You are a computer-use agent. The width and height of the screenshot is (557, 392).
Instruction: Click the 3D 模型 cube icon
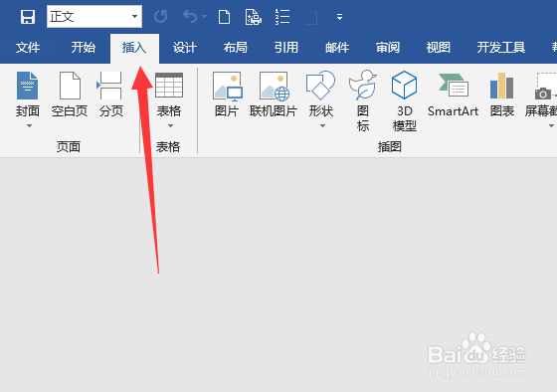(404, 85)
